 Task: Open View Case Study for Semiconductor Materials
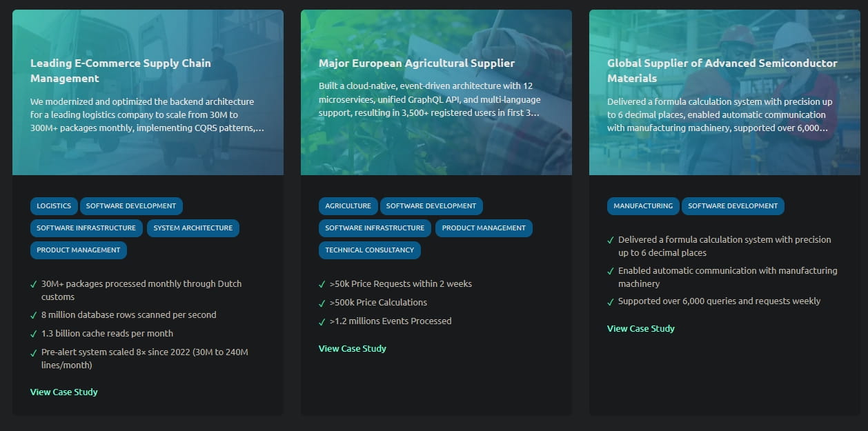(x=641, y=329)
